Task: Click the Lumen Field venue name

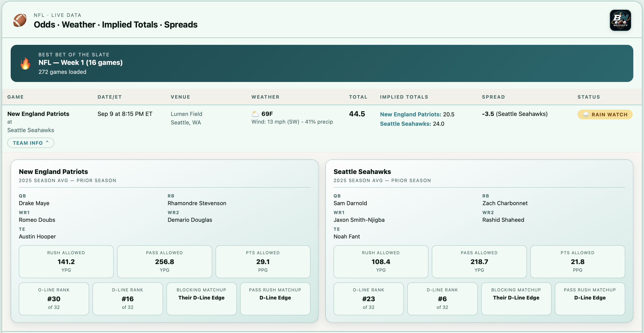Action: coord(186,114)
